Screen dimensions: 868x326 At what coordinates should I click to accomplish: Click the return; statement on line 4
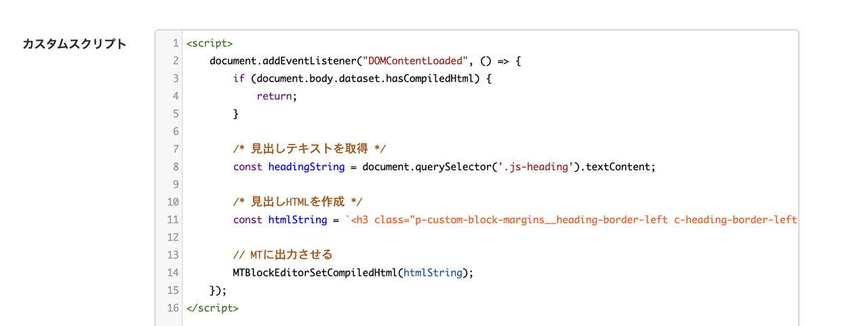click(277, 96)
